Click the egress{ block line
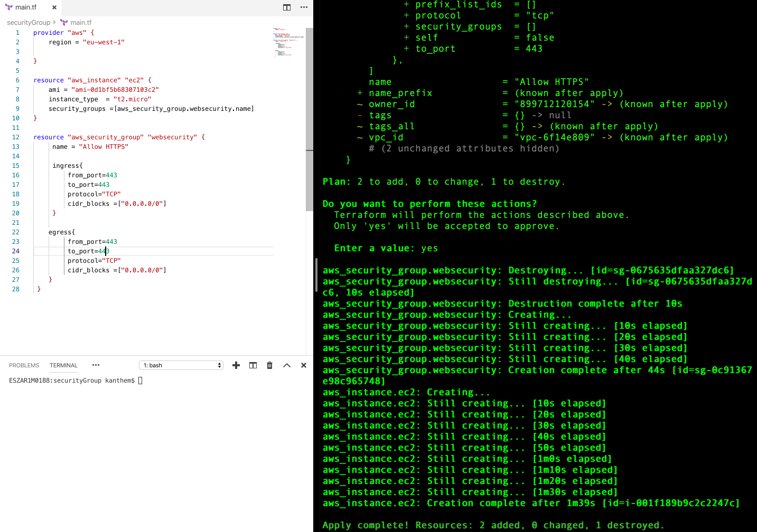This screenshot has height=532, width=757. pos(62,232)
